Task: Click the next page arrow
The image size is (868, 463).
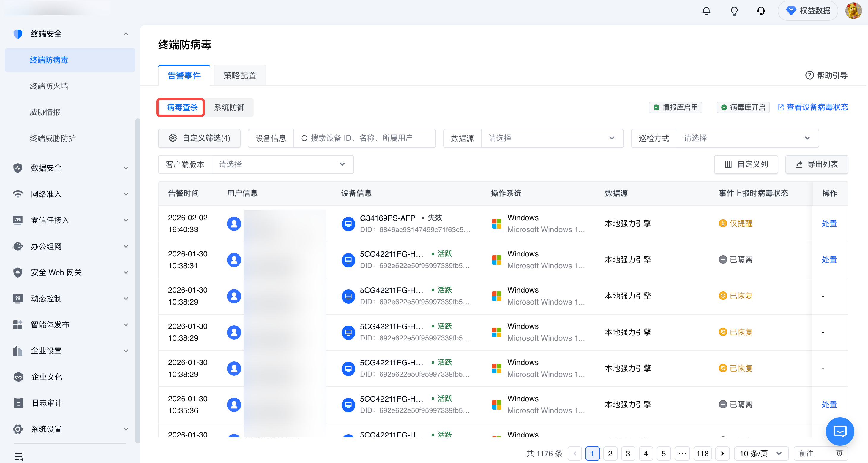Action: 722,453
